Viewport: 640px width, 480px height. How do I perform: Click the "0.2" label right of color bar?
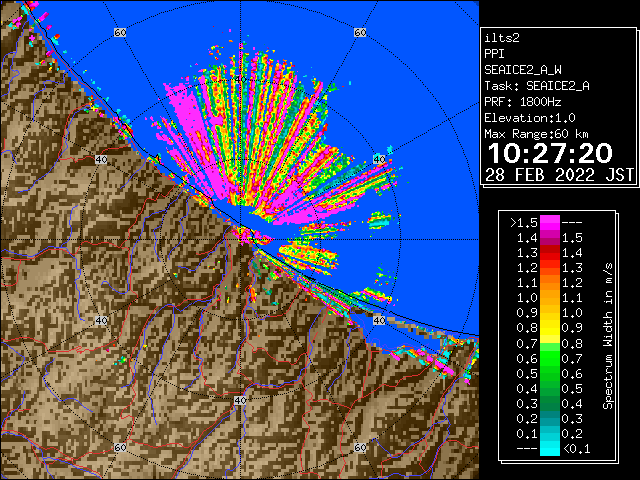[x=572, y=433]
